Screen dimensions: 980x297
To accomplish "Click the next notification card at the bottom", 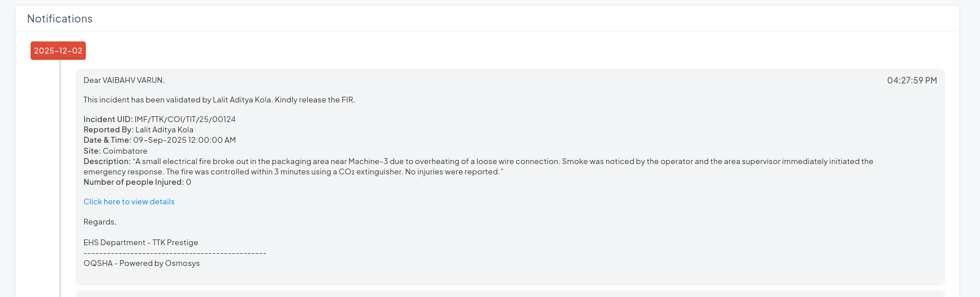I will click(510, 294).
